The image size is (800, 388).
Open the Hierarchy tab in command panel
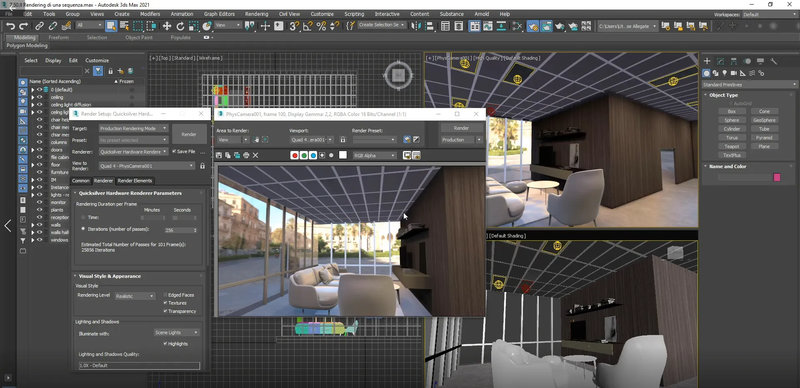click(x=734, y=61)
